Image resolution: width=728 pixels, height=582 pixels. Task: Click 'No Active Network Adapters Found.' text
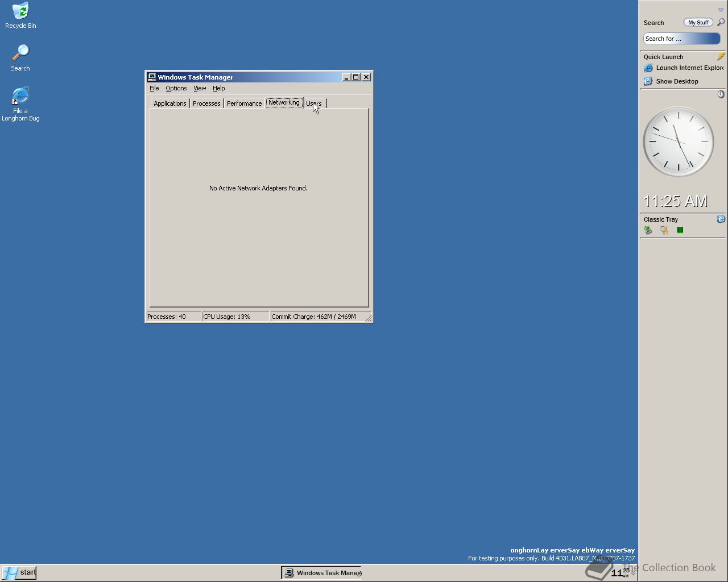coord(258,188)
